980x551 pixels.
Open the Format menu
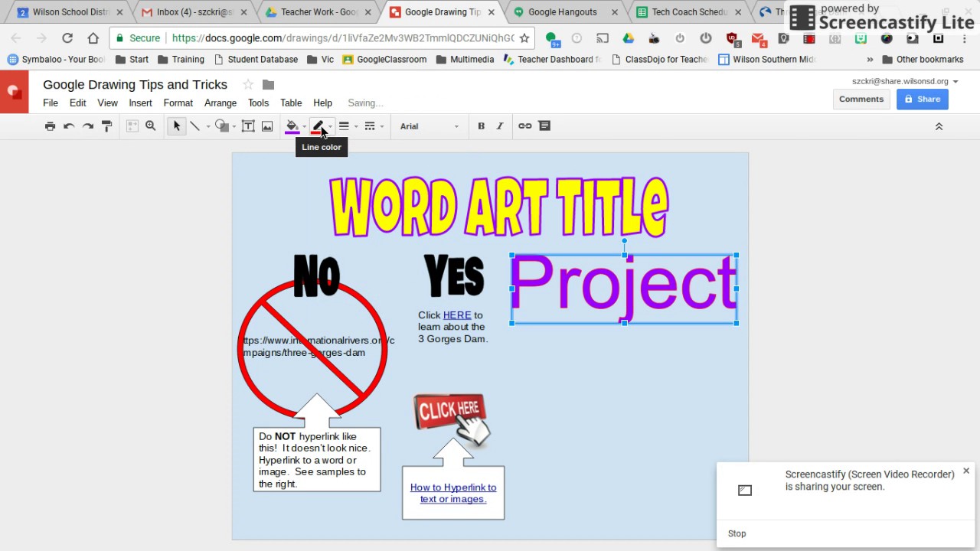tap(178, 103)
